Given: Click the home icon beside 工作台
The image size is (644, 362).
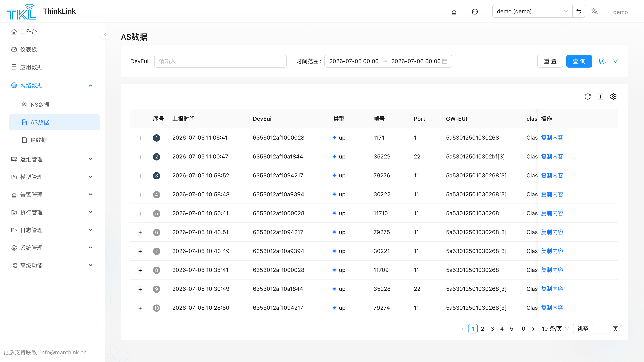Looking at the screenshot, I should (14, 32).
